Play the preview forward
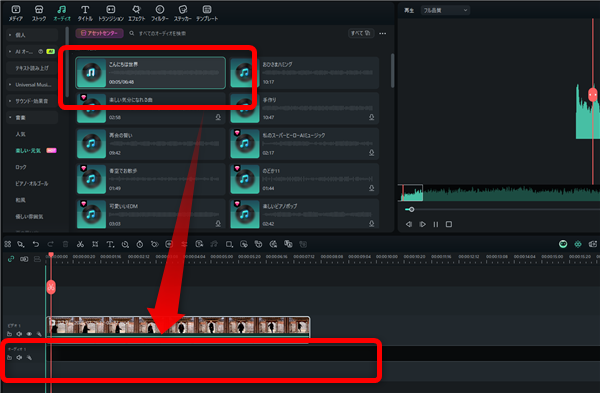Viewport: 600px width, 393px height. coord(422,224)
